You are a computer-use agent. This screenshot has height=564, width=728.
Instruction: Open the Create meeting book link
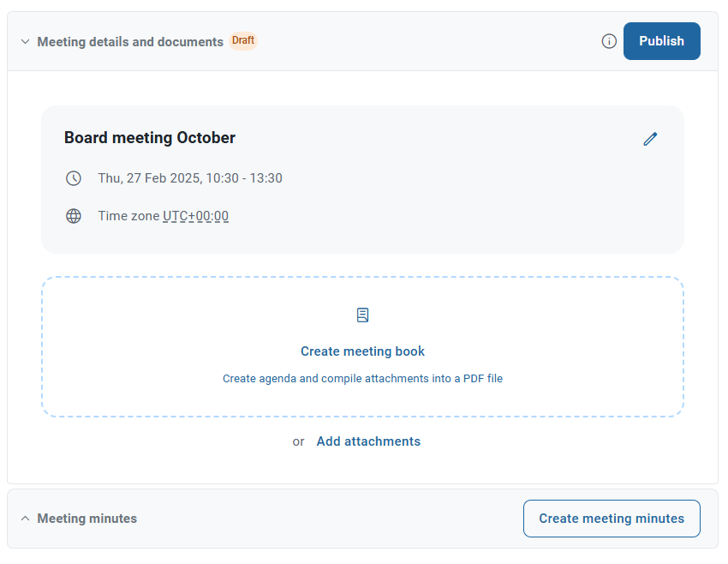[x=362, y=351]
